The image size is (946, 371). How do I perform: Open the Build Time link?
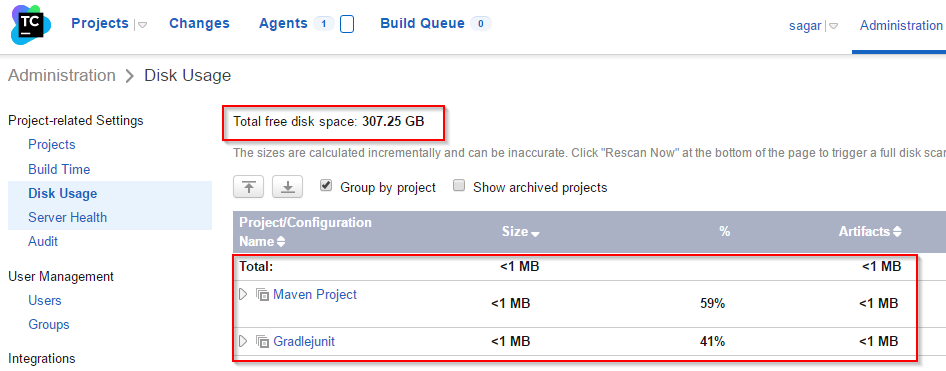point(59,170)
